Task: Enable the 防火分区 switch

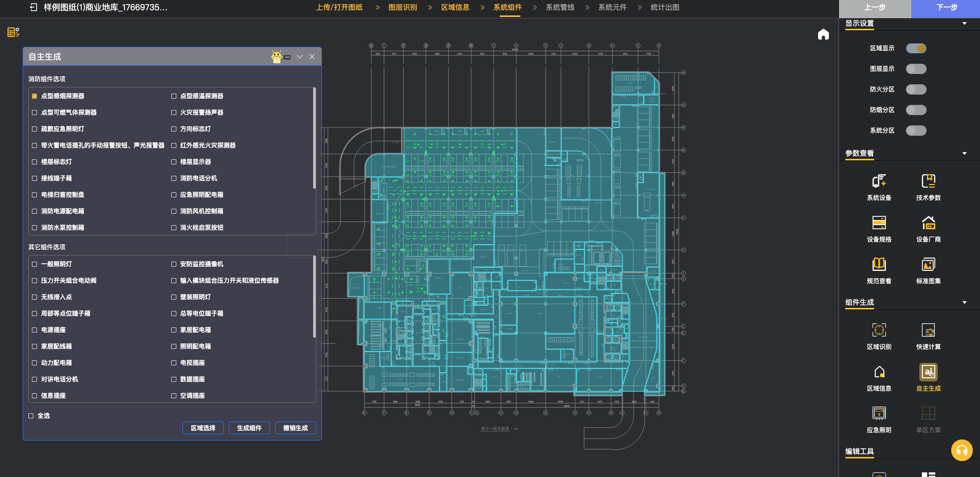Action: tap(916, 89)
